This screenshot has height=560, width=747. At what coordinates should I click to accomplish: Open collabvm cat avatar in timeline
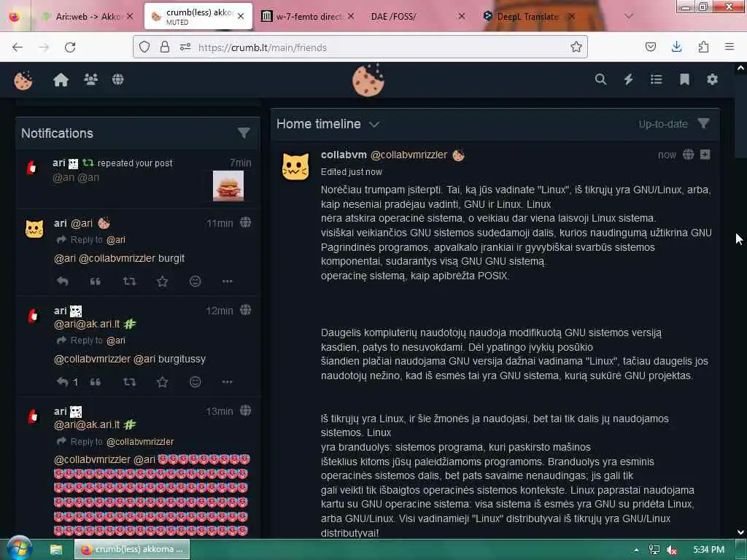pyautogui.click(x=295, y=167)
